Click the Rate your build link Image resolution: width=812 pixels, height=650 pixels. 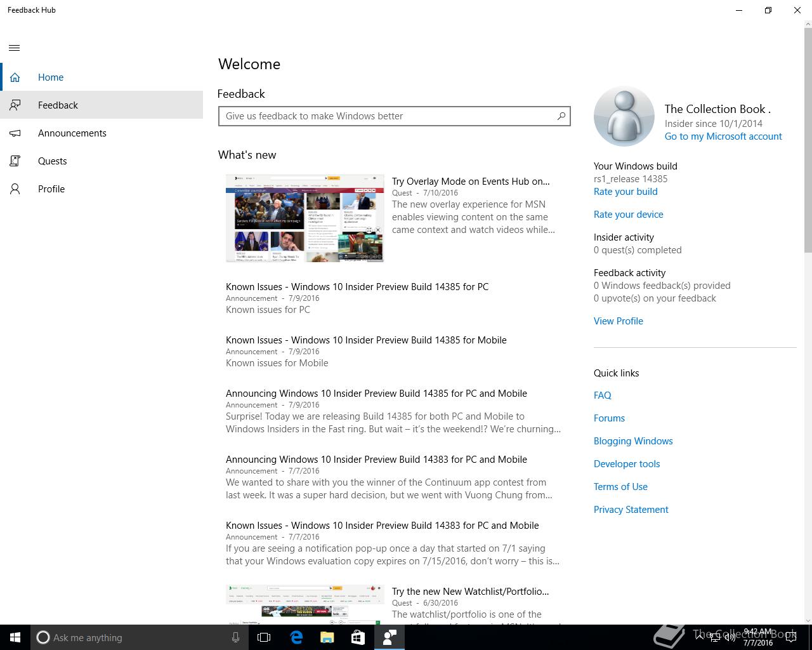[x=625, y=192]
